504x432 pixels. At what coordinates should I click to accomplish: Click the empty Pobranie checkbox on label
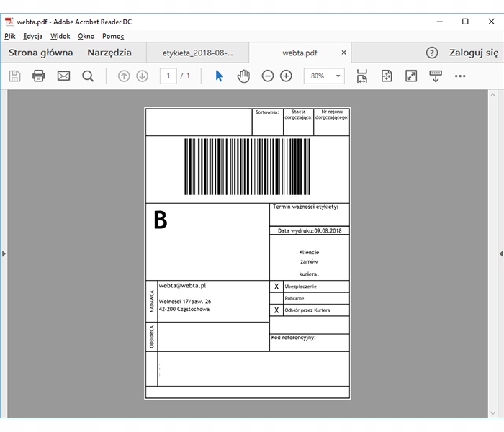(x=276, y=298)
